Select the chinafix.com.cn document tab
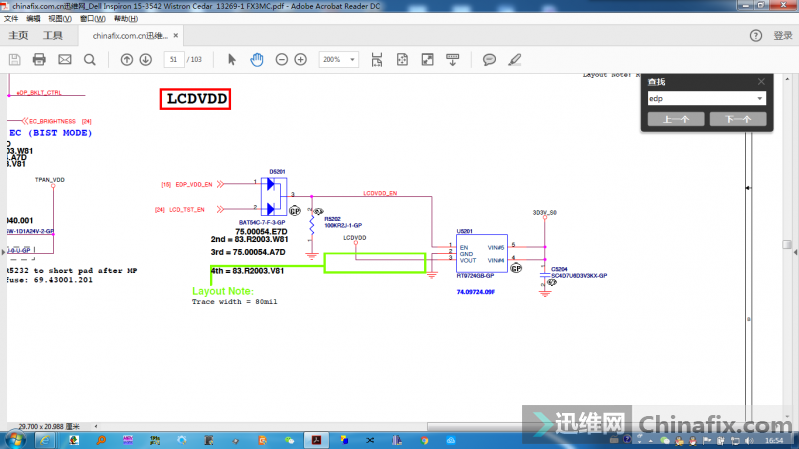The height and width of the screenshot is (449, 799). point(129,36)
